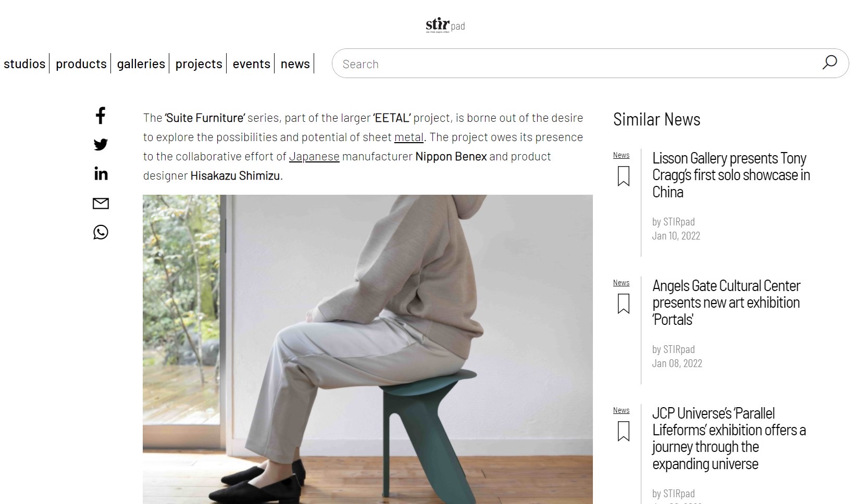
Task: Open the studios menu item
Action: [24, 64]
